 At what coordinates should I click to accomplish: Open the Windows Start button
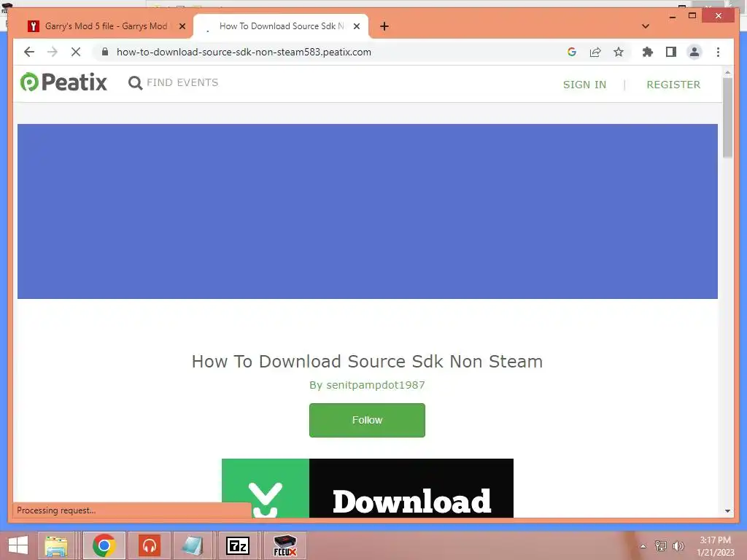(18, 545)
